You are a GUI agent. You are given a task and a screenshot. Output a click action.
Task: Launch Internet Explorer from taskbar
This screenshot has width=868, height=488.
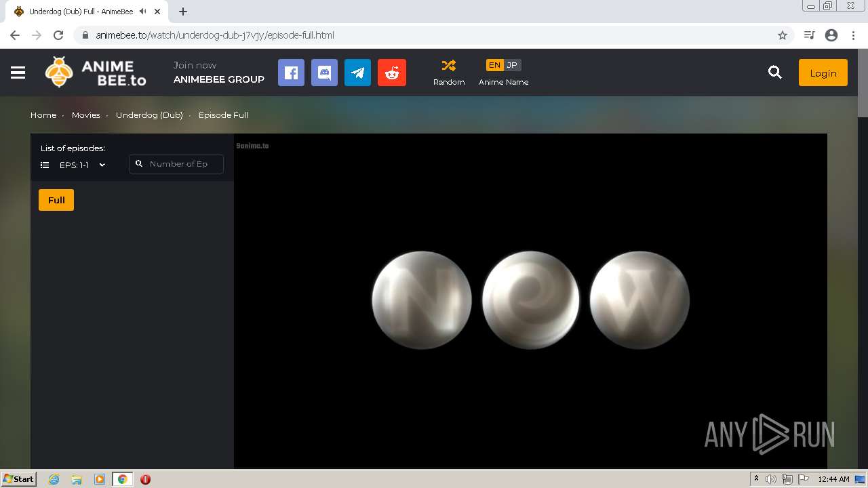tap(54, 479)
